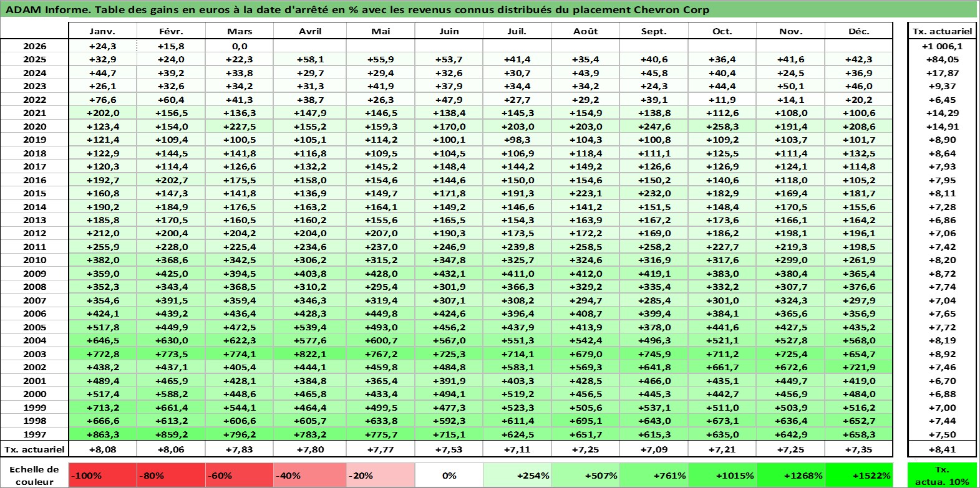The height and width of the screenshot is (488, 980).
Task: Click the 1997 year row label
Action: coord(34,434)
